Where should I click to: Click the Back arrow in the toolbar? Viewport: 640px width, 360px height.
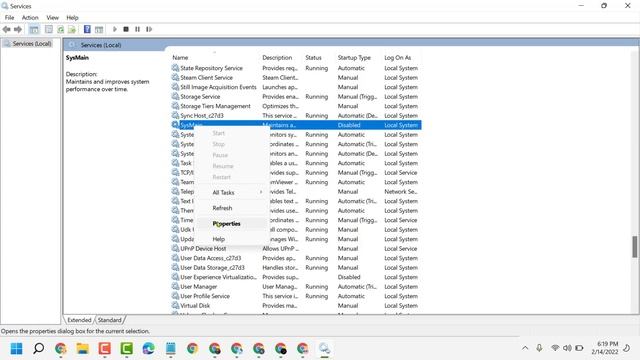7,29
